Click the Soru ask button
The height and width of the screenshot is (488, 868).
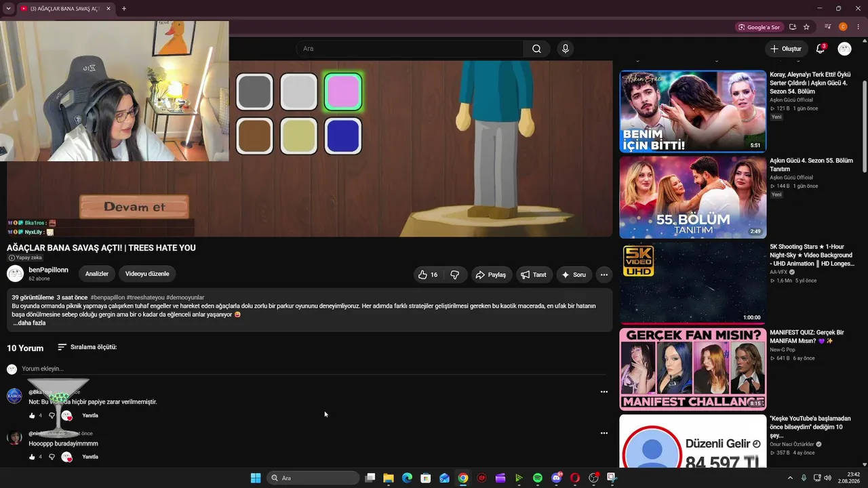574,274
